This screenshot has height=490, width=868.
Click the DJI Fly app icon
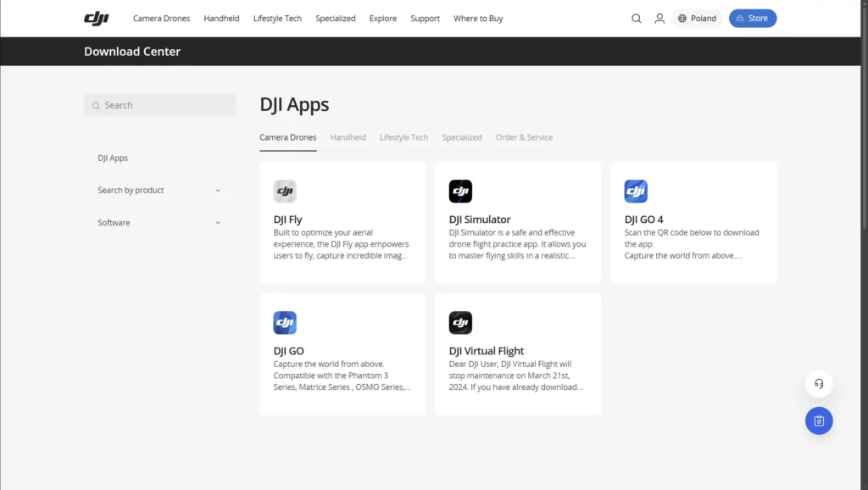[285, 191]
